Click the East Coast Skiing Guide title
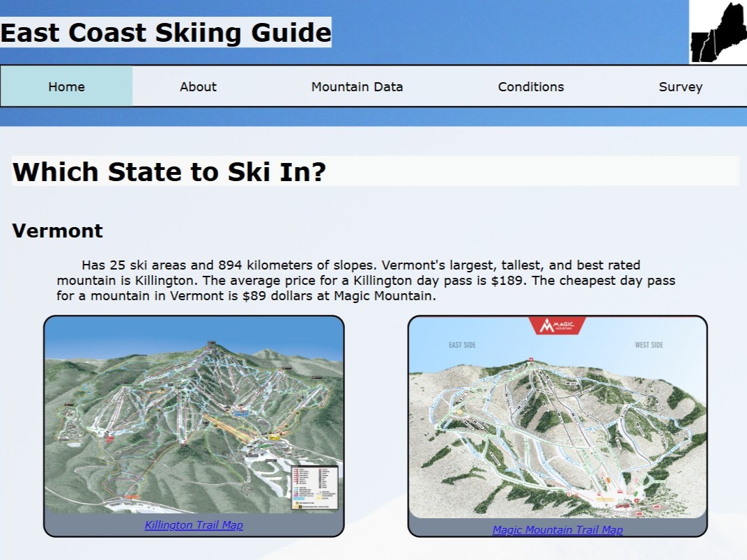 166,32
